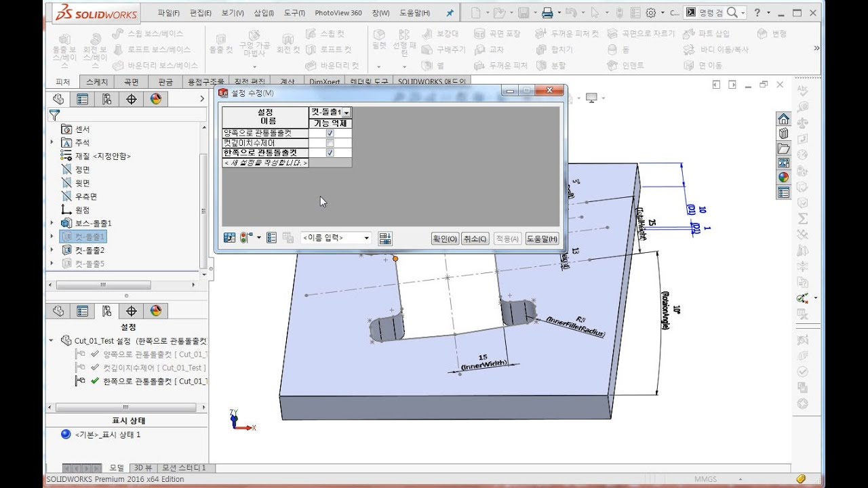
Task: Click the feature tree vertical scrollbar
Action: click(x=203, y=210)
